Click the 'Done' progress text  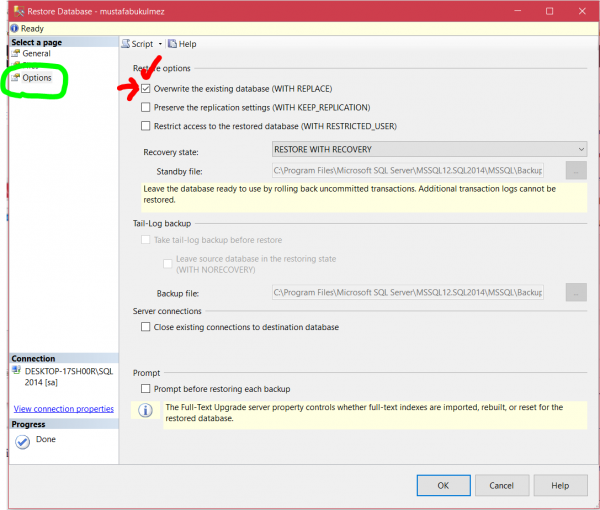click(x=46, y=439)
